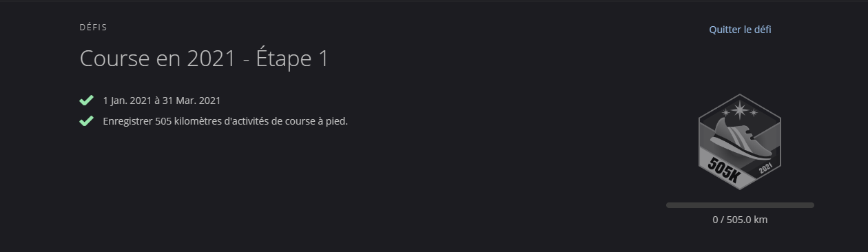The width and height of the screenshot is (868, 252).
Task: Click the 0 / 505.0 km progress text
Action: pyautogui.click(x=740, y=220)
